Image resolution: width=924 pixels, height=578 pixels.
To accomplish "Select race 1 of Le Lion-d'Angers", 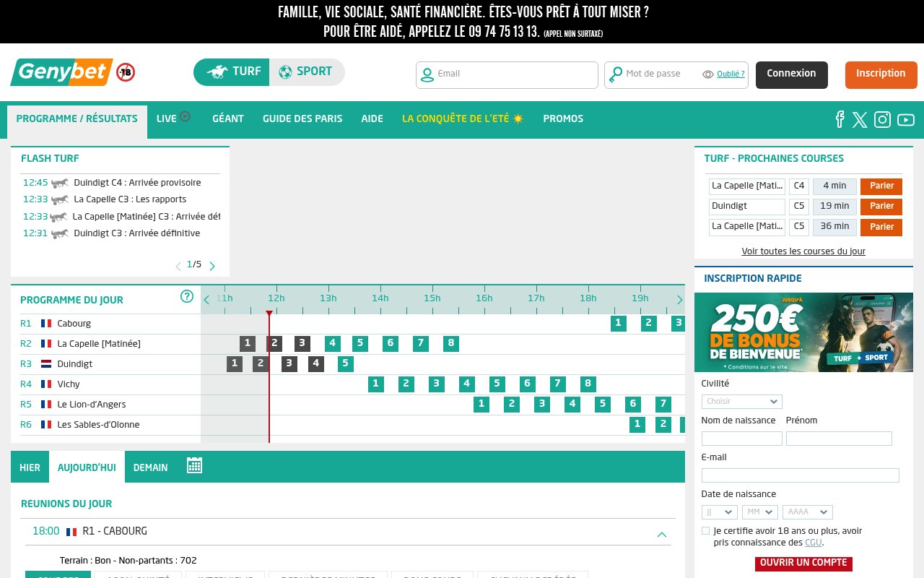I will (x=481, y=404).
